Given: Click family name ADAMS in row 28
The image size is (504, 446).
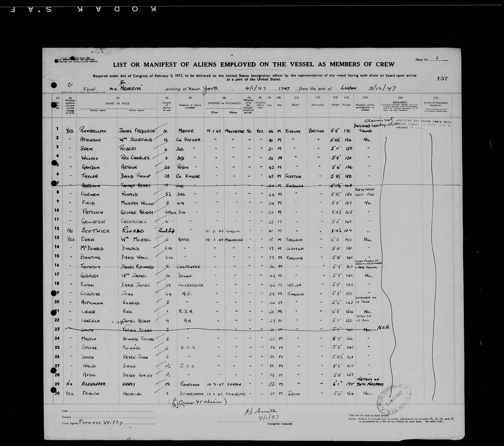Looking at the screenshot, I should pyautogui.click(x=89, y=375).
